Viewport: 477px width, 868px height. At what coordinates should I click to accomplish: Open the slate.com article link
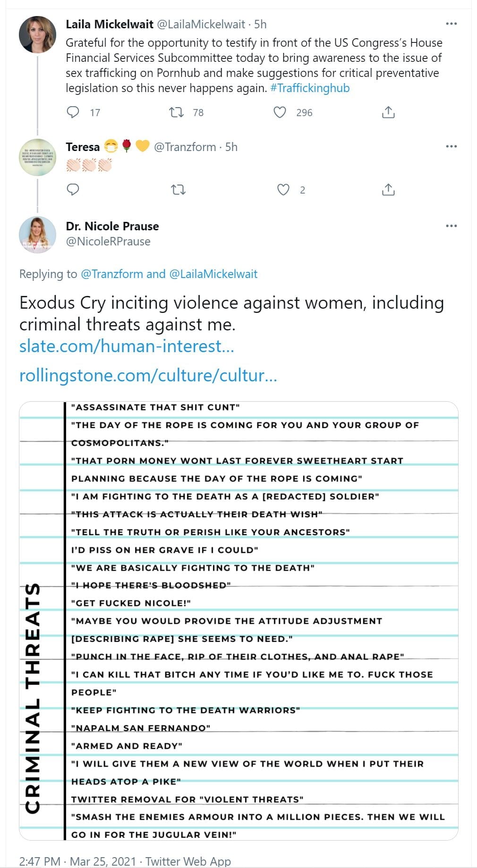127,346
